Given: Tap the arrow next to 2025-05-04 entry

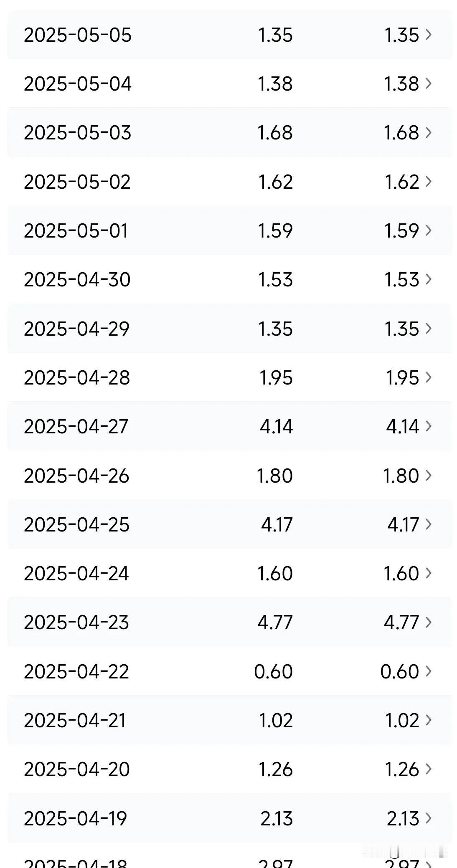Looking at the screenshot, I should click(x=428, y=84).
